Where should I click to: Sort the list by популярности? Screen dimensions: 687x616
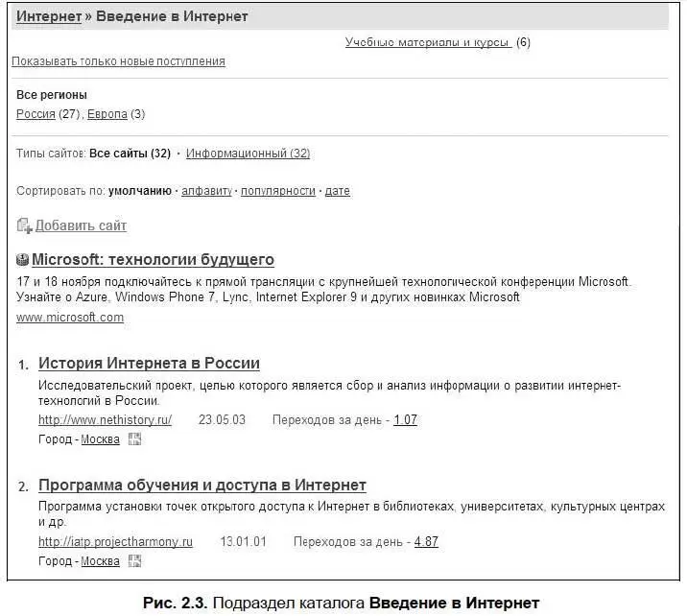pyautogui.click(x=278, y=191)
